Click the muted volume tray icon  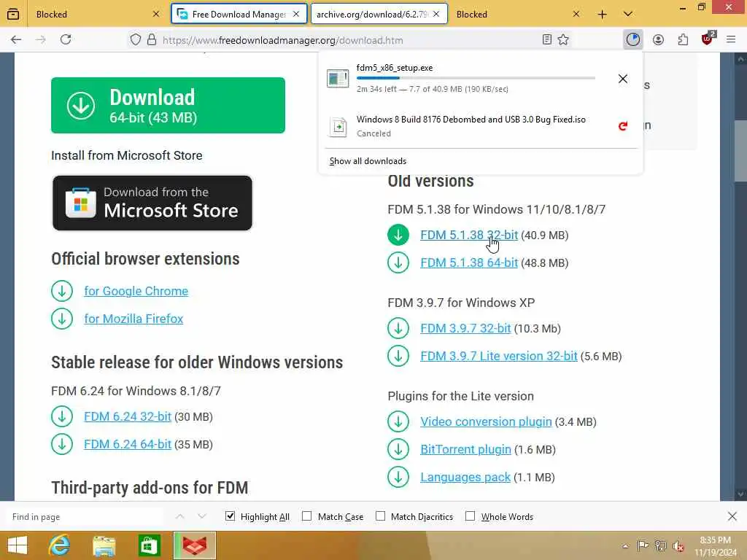pos(678,546)
